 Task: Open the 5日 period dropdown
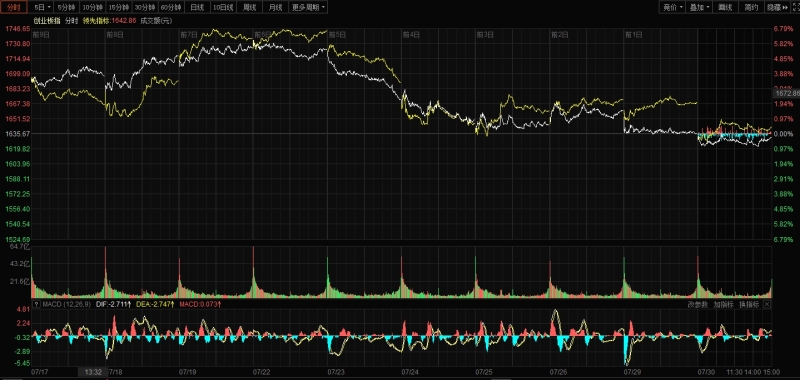[42, 7]
